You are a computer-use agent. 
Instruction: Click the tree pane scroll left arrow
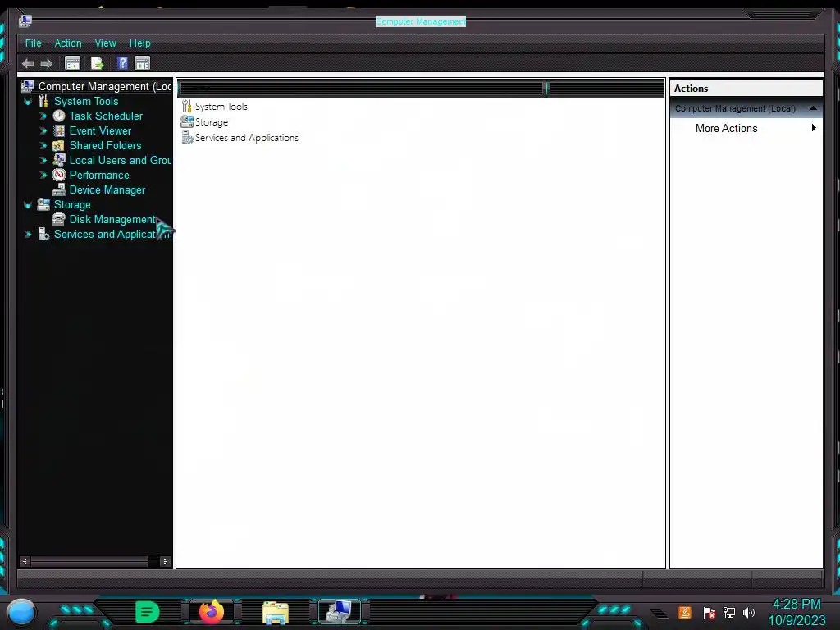25,561
